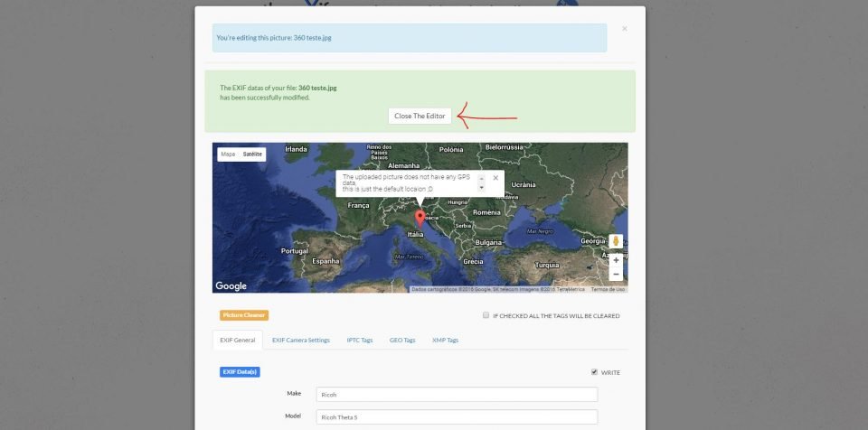The image size is (868, 430).
Task: Switch map to Satélite view
Action: click(252, 154)
